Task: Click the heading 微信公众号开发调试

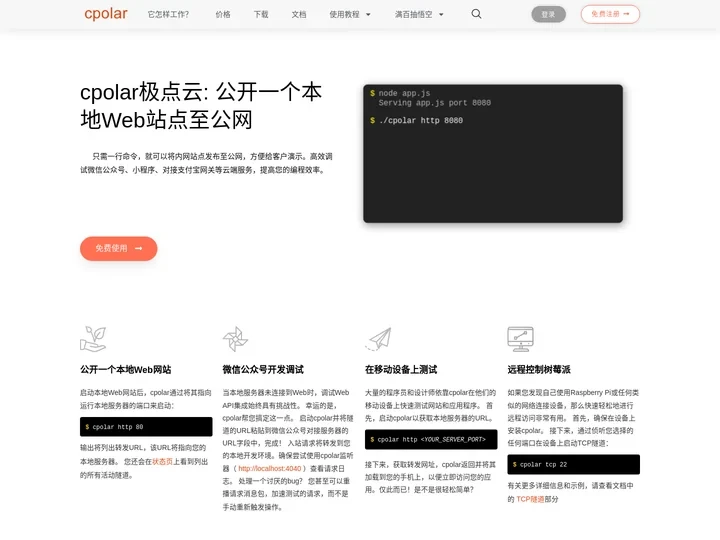Action: 263,370
